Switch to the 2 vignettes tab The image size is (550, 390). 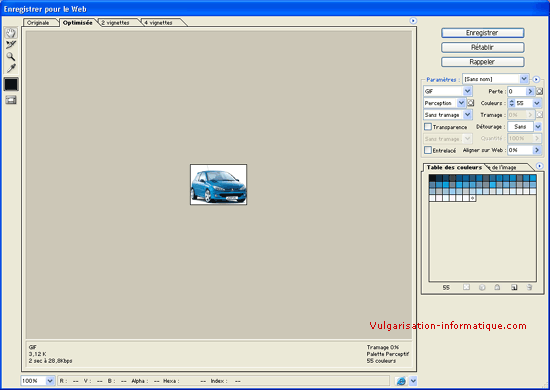(115, 23)
